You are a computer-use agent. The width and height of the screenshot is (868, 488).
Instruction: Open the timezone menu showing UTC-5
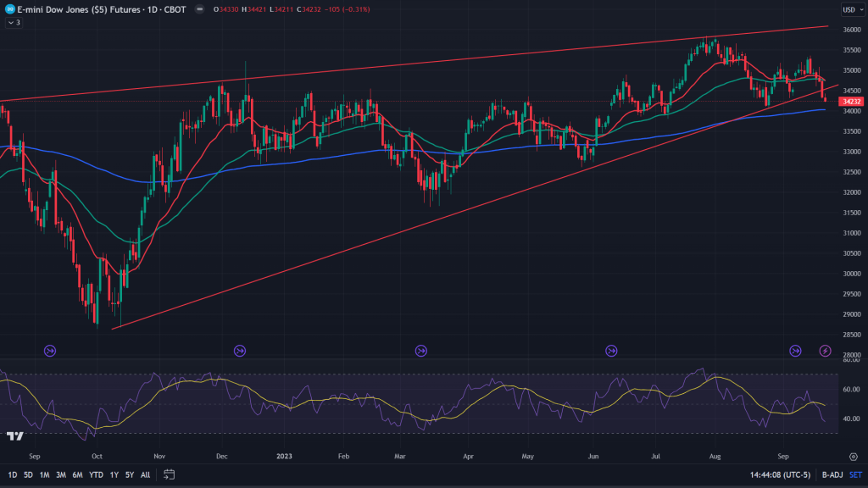(x=779, y=474)
